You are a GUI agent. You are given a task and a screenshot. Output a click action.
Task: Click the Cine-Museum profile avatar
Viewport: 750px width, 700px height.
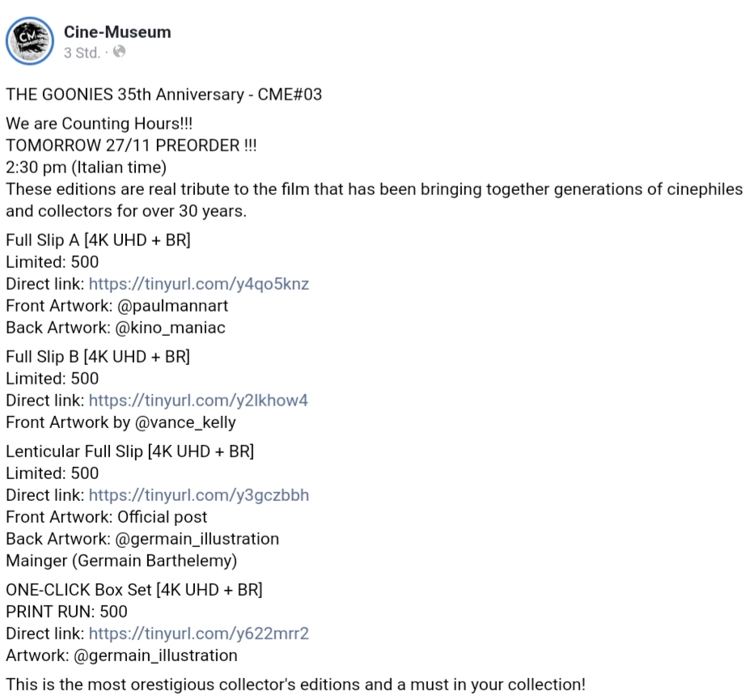click(x=30, y=41)
